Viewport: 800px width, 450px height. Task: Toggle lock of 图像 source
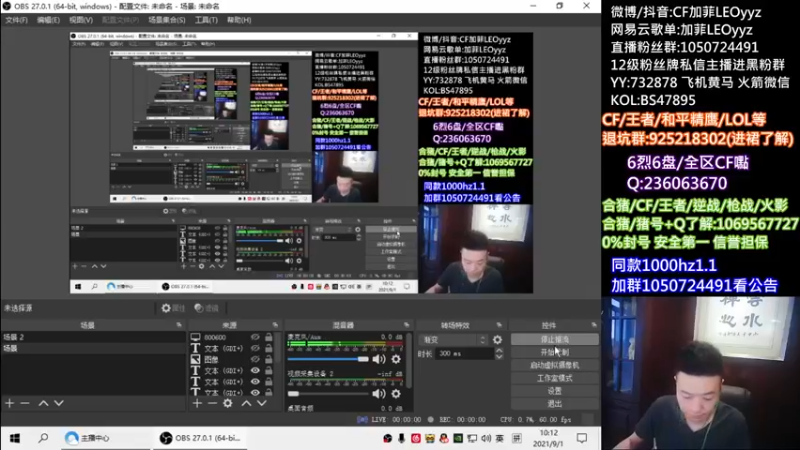268,359
